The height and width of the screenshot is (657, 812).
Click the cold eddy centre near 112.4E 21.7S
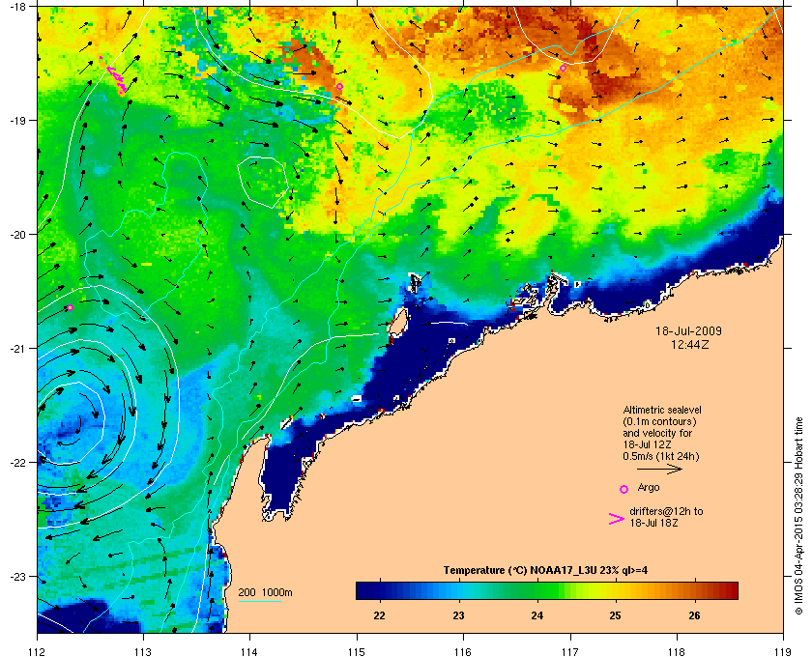coord(72,425)
